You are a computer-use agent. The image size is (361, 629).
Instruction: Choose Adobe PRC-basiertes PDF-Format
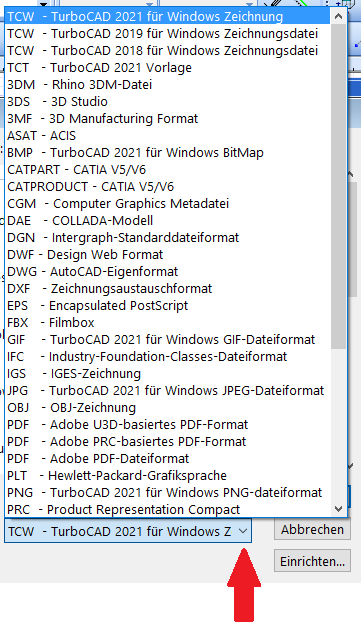(168, 442)
